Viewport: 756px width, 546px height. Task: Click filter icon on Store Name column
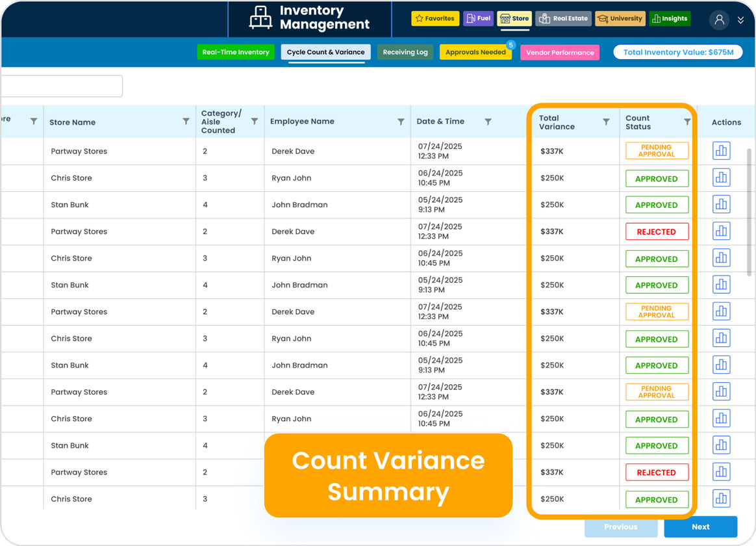coord(186,122)
